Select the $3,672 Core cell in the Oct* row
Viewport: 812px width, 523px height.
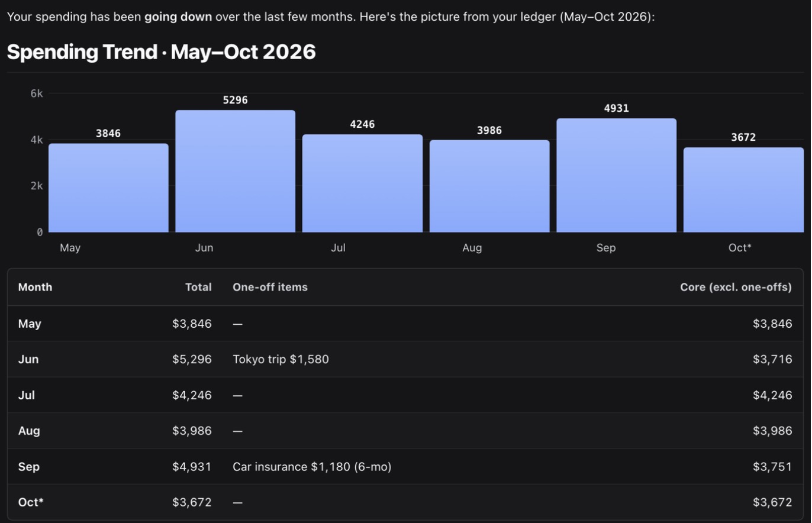[x=772, y=502]
